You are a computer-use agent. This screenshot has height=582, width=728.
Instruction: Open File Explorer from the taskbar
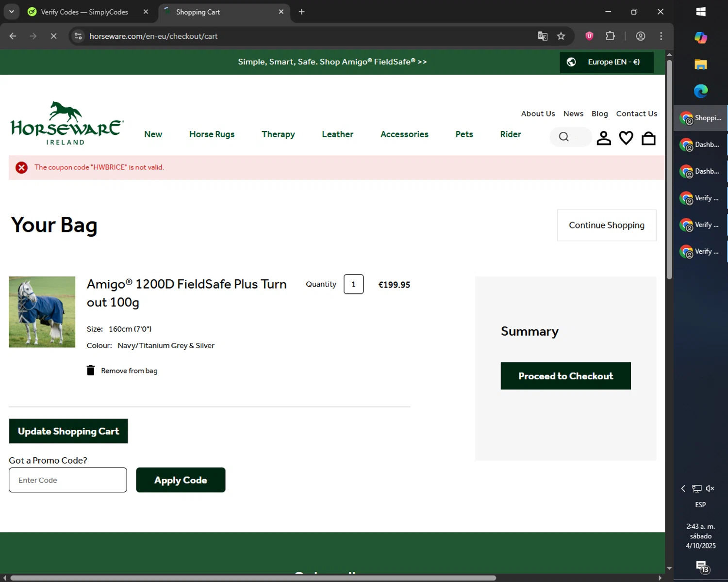[x=701, y=64]
